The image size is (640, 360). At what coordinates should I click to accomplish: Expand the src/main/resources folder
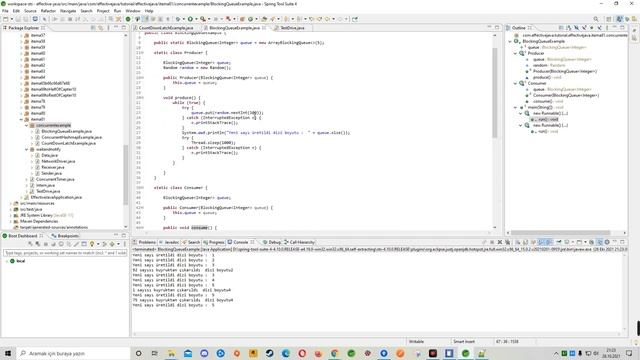pyautogui.click(x=11, y=203)
